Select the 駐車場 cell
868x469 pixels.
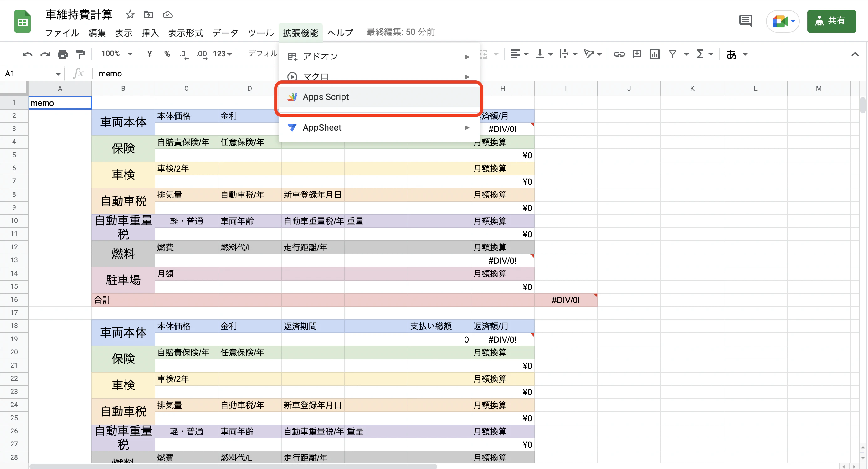pos(123,280)
